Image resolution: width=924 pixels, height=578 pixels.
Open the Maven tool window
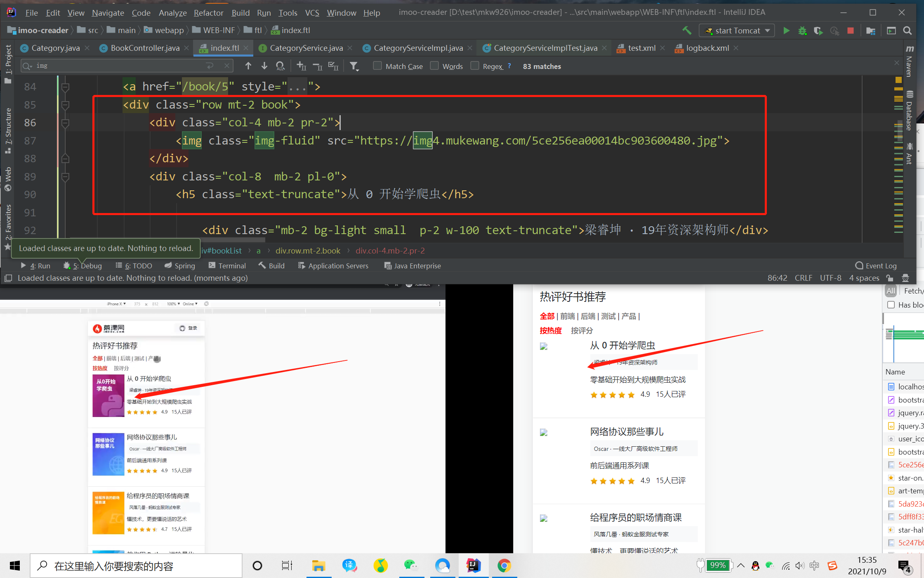pyautogui.click(x=910, y=61)
